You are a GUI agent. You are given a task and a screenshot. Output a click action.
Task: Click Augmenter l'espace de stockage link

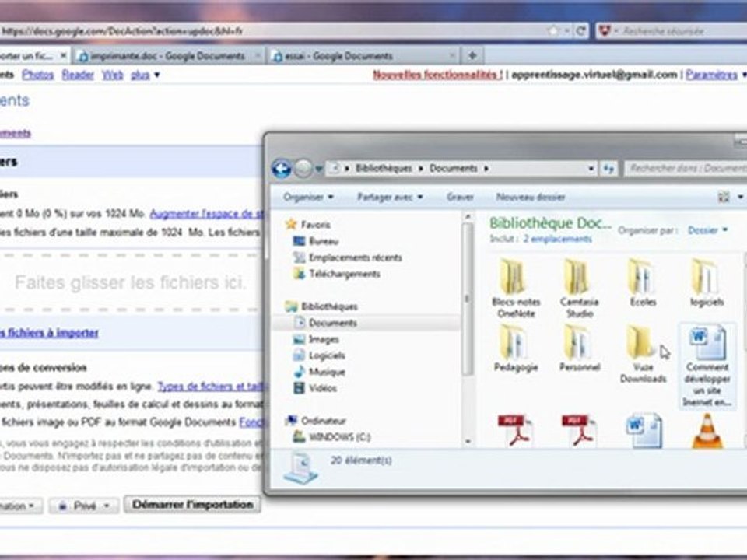click(206, 214)
